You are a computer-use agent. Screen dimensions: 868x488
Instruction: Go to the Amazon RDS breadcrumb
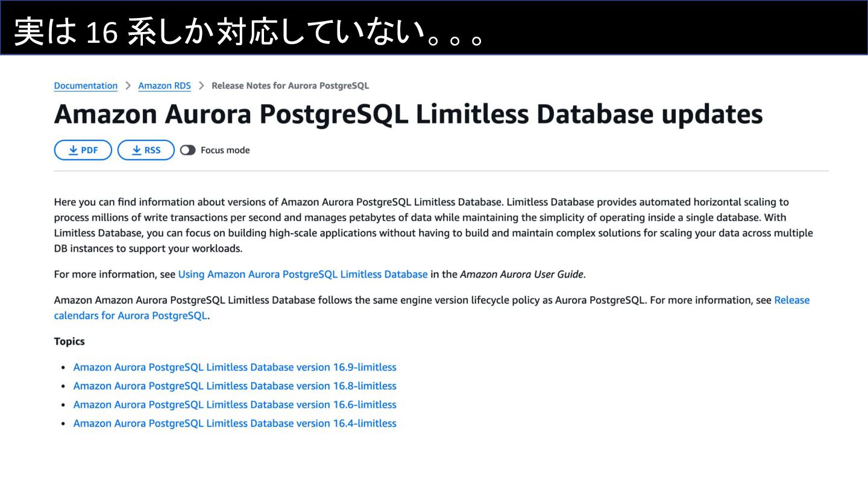[165, 86]
